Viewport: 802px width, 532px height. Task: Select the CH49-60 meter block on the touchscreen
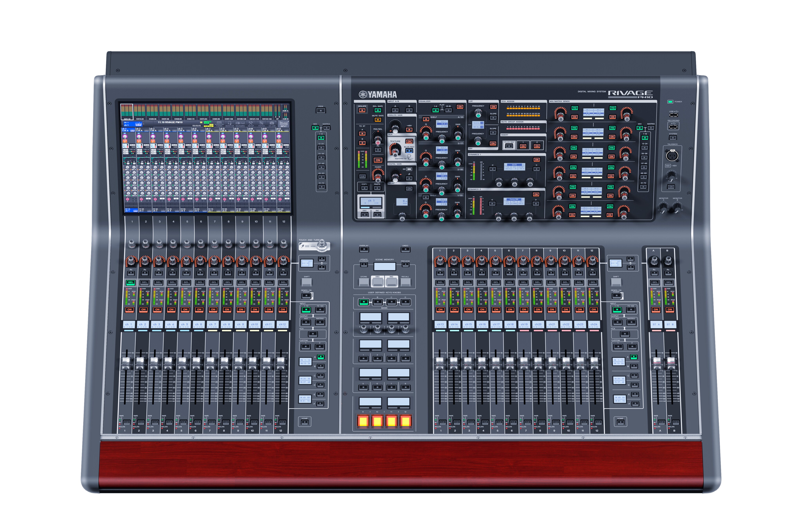pos(178,112)
